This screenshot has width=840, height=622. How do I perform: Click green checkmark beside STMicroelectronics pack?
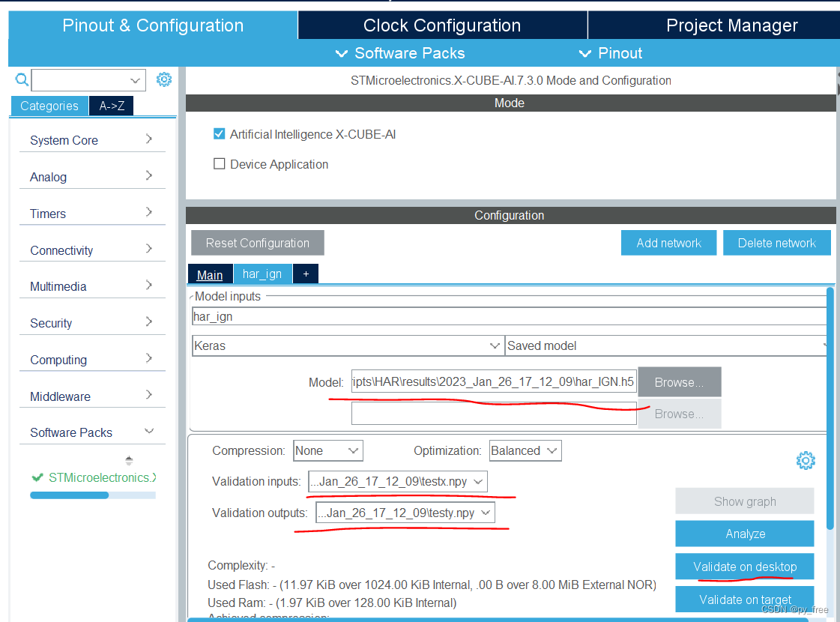coord(37,477)
